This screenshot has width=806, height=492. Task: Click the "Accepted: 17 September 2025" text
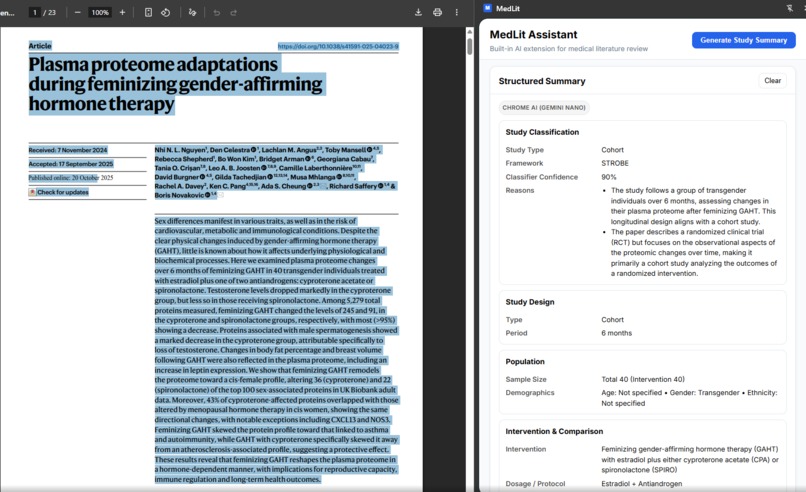pos(71,164)
